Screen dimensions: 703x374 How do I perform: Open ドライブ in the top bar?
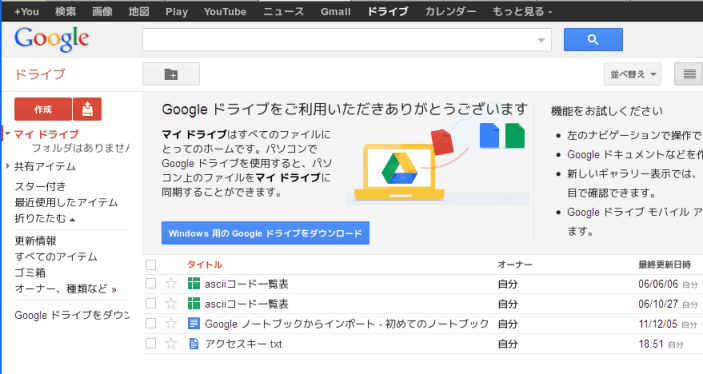tap(388, 12)
